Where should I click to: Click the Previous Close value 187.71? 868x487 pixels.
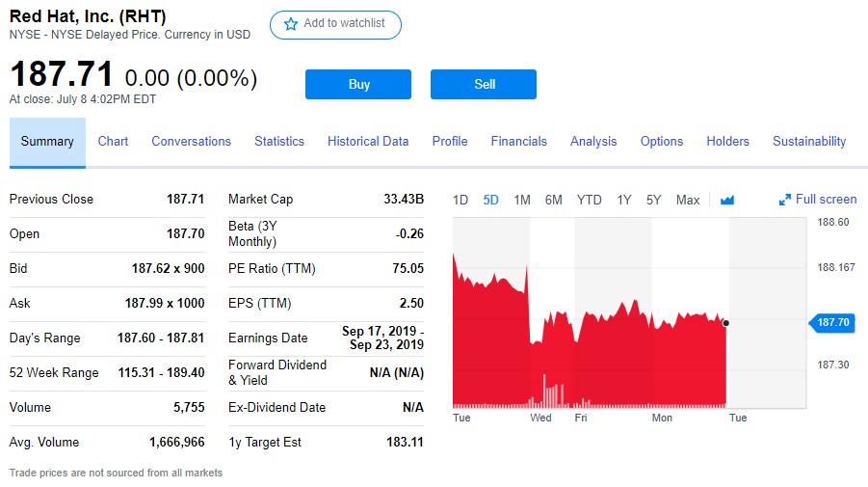[185, 199]
